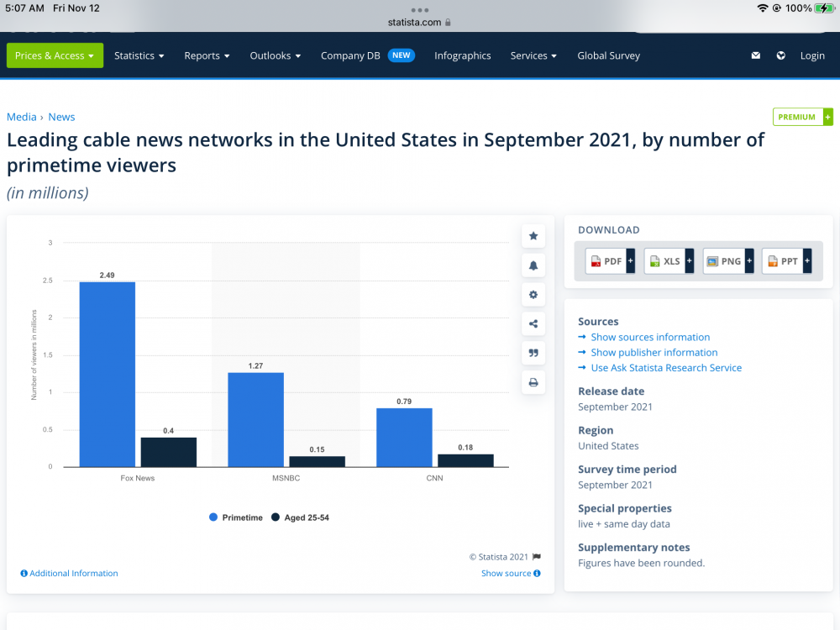Click info icon next to Show source

[537, 573]
